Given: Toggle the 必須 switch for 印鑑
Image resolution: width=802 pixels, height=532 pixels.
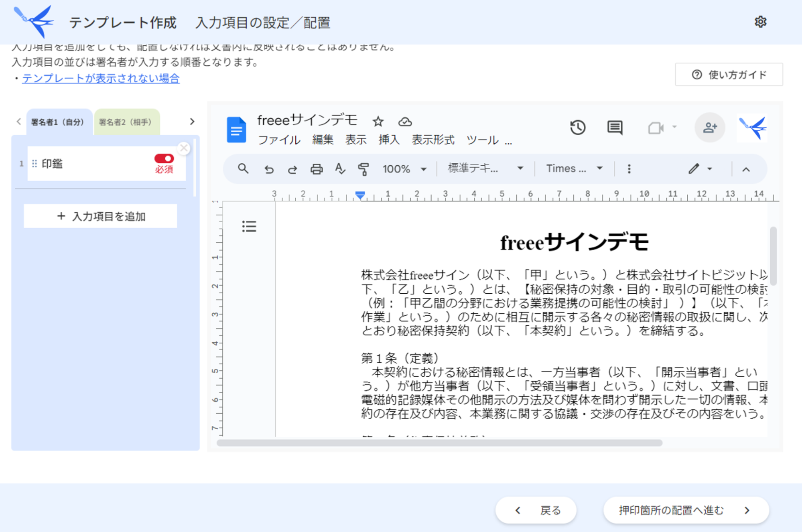Looking at the screenshot, I should coord(164,158).
